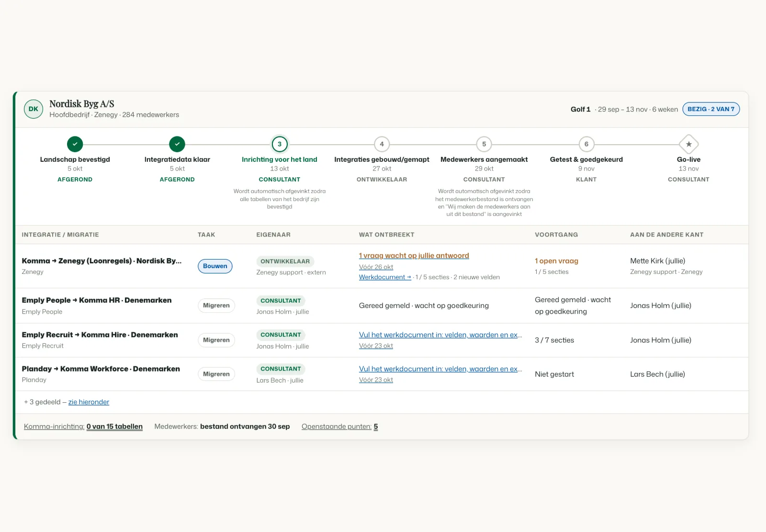Follow the 'zie hieronder' link
Screen dimensions: 766x532
pos(89,402)
